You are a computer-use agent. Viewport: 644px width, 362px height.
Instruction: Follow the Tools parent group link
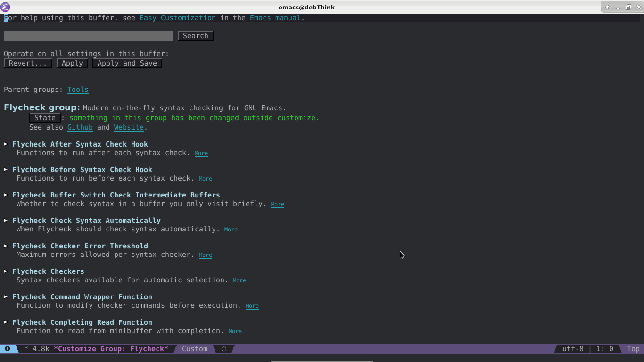[78, 90]
